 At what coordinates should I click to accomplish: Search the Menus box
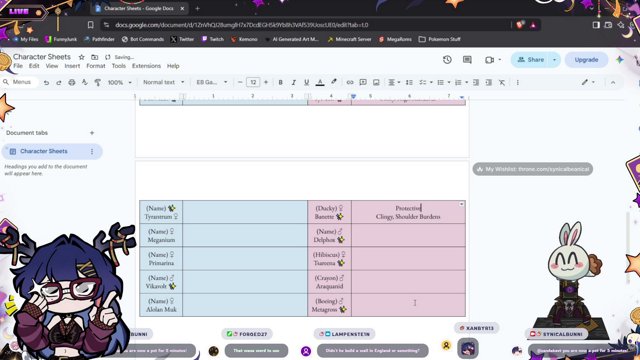coord(20,82)
